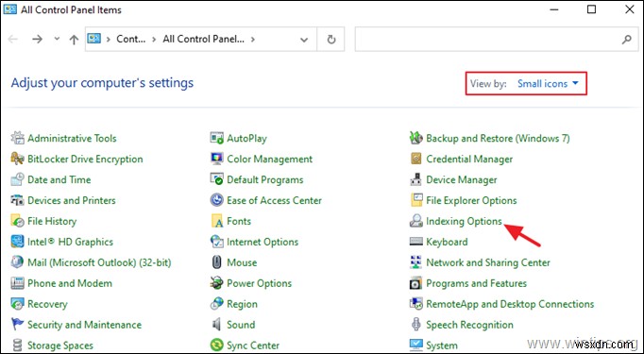Click the Speech Recognition microphone icon

tap(416, 325)
